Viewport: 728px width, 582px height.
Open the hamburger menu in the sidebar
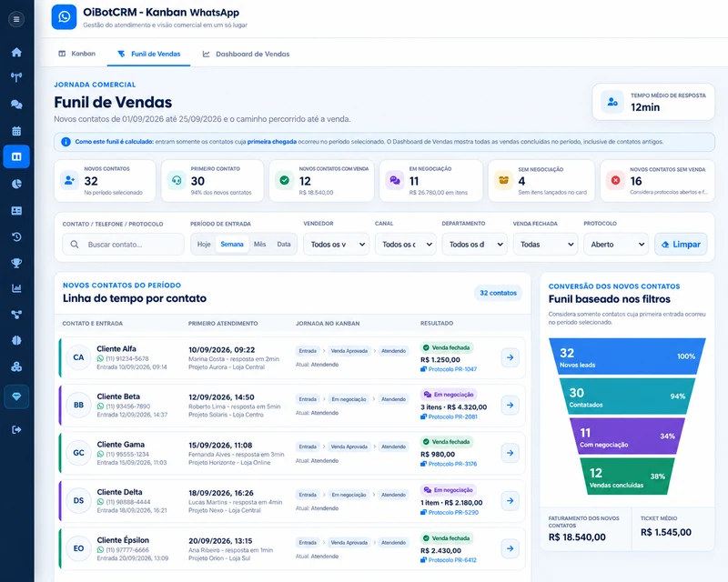tap(16, 19)
